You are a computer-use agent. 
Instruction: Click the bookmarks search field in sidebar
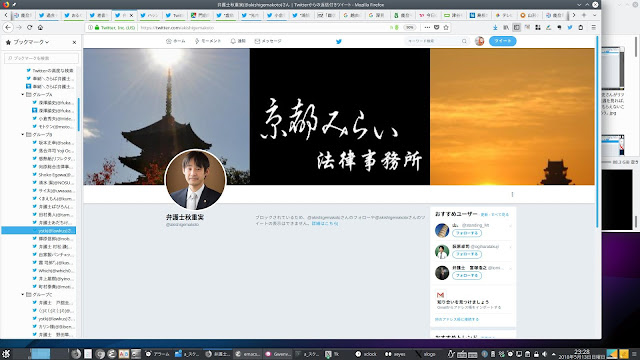[41, 58]
